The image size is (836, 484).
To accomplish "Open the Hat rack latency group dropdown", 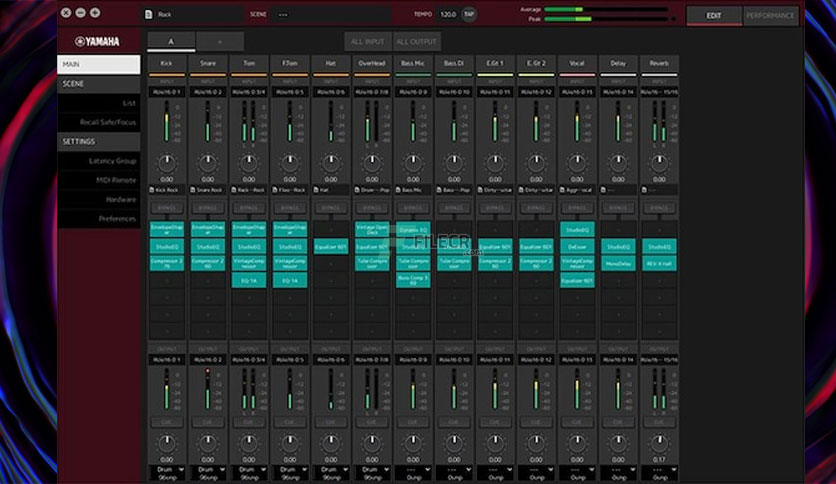I will 331,473.
